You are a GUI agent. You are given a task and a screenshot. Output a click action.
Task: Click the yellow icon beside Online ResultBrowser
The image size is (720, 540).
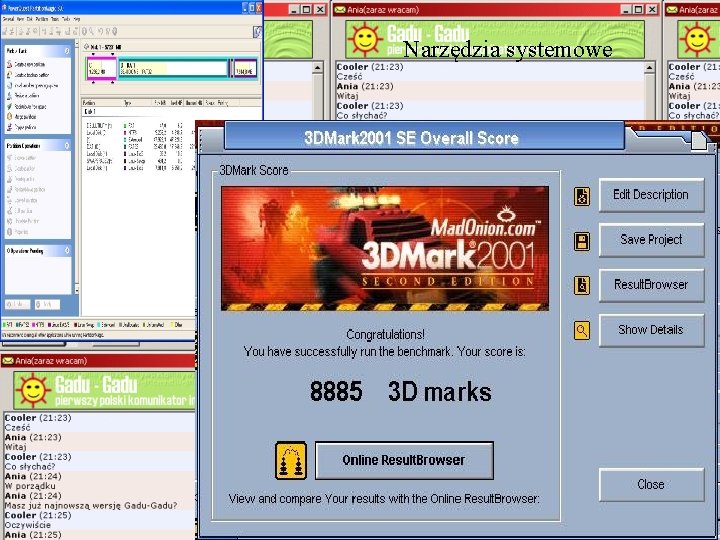[291, 461]
